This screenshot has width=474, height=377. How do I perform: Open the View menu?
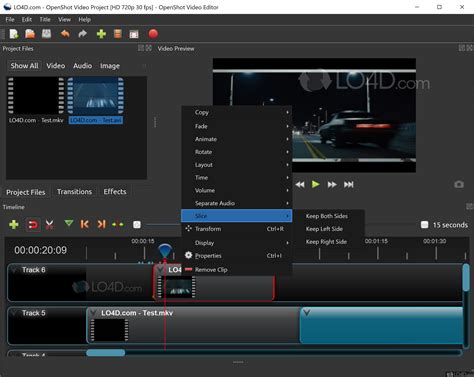coord(64,20)
